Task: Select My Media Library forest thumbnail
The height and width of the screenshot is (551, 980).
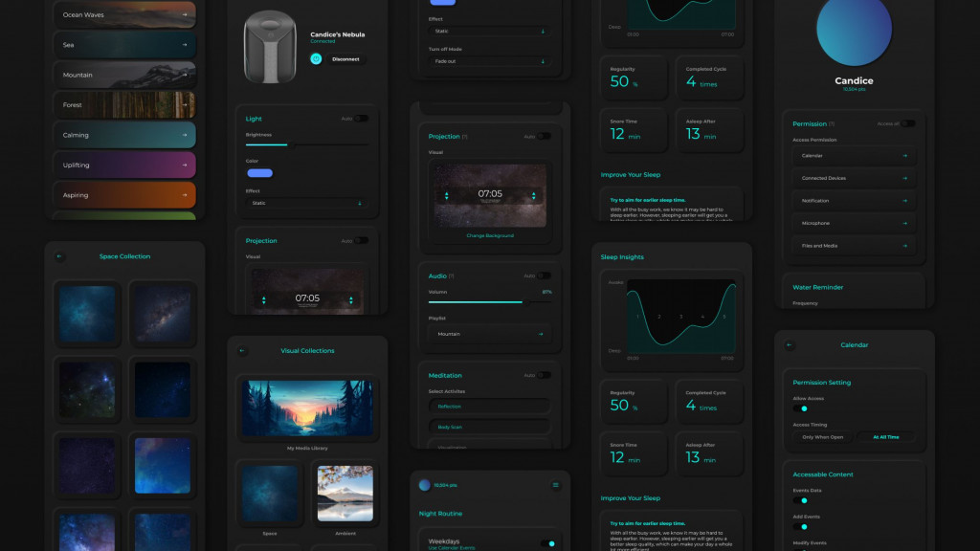Action: tap(307, 408)
